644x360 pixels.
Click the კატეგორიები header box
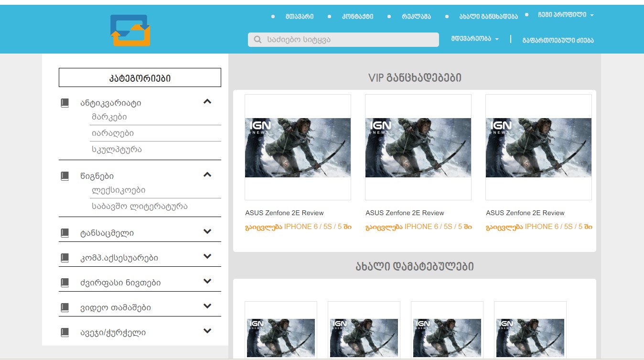coord(140,77)
